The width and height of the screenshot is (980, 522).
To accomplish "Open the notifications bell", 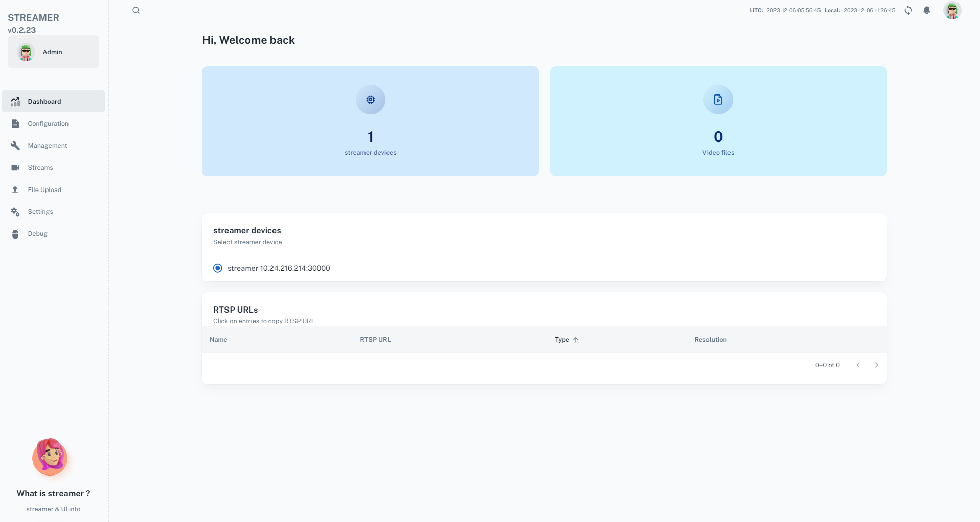I will 926,10.
